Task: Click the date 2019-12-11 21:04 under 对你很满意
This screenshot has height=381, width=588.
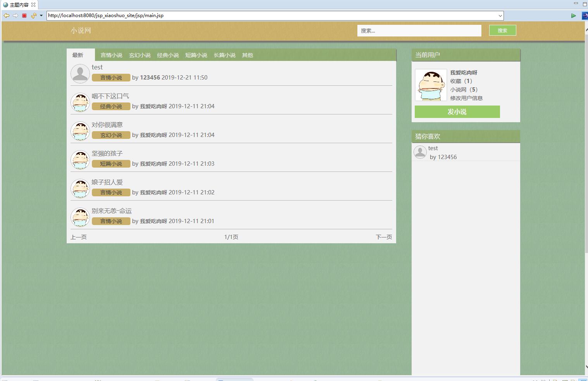Action: coord(191,135)
